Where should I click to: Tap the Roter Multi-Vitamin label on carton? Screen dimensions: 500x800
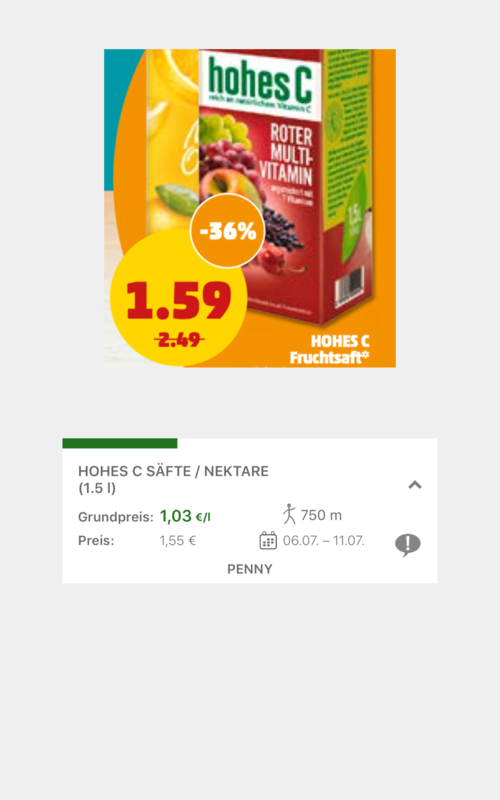coord(286,155)
